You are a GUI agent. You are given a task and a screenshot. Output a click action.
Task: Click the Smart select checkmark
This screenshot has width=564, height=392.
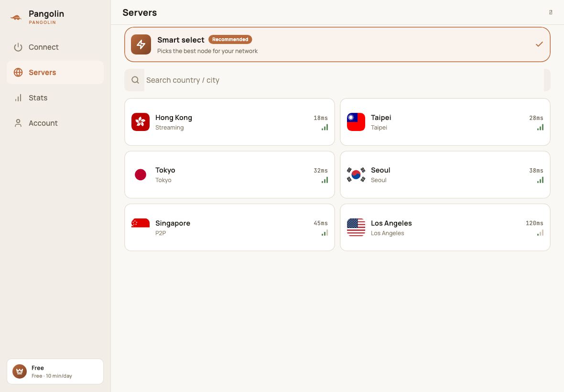539,44
